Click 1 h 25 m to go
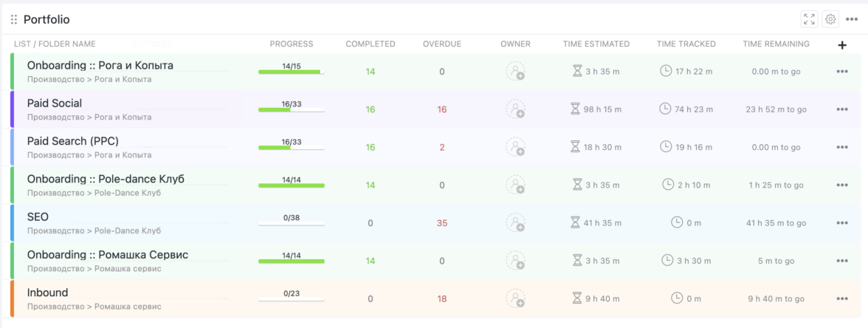Image resolution: width=868 pixels, height=328 pixels. click(x=776, y=185)
